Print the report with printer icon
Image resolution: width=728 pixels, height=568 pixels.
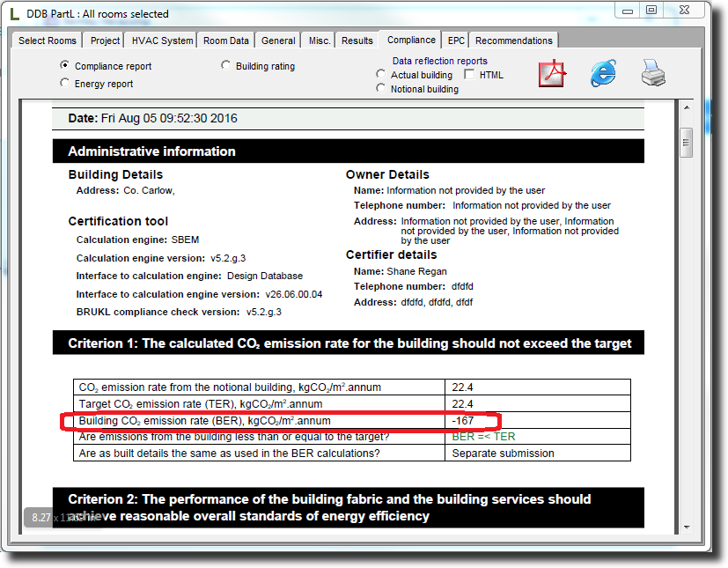(654, 73)
